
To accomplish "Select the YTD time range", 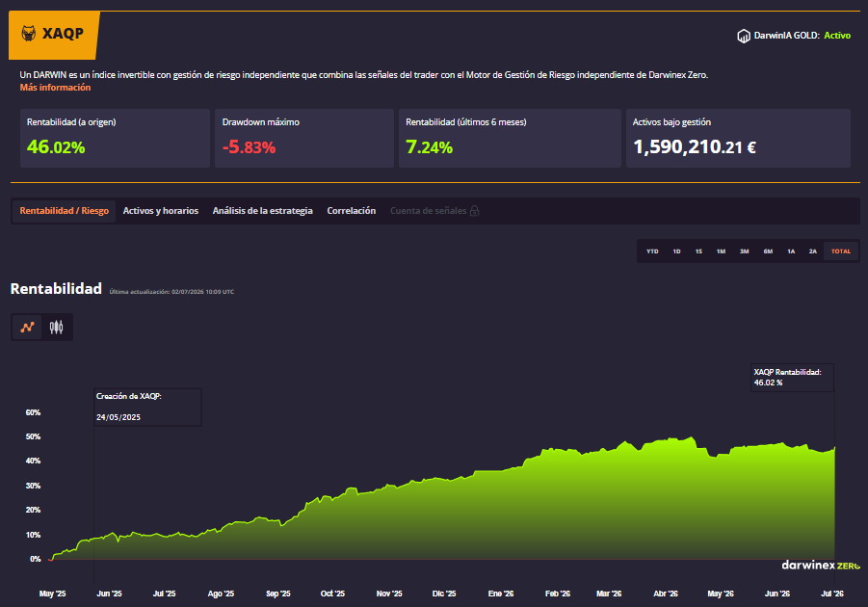I will tap(652, 251).
